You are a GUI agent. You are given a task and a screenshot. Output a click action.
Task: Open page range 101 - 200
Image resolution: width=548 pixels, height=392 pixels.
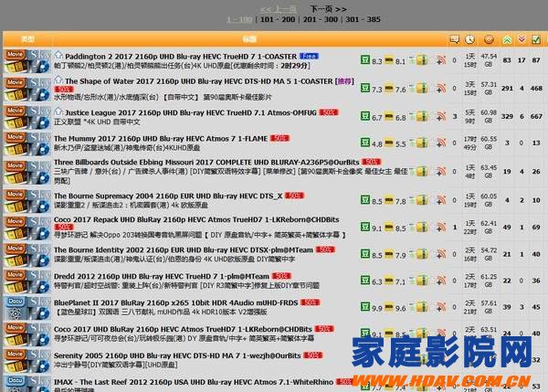click(x=278, y=19)
